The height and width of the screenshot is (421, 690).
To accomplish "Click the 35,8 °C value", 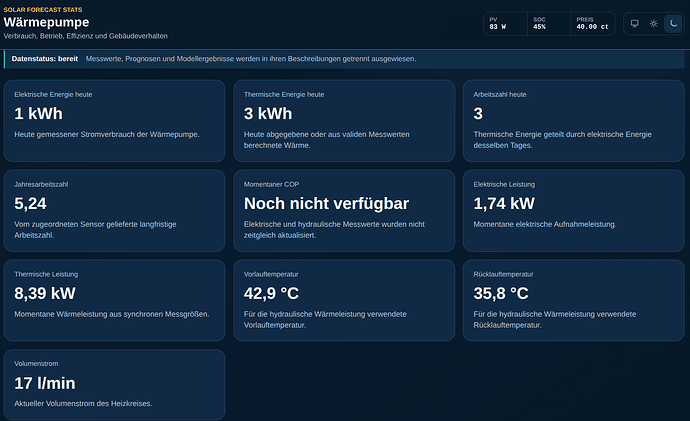I will pyautogui.click(x=501, y=293).
